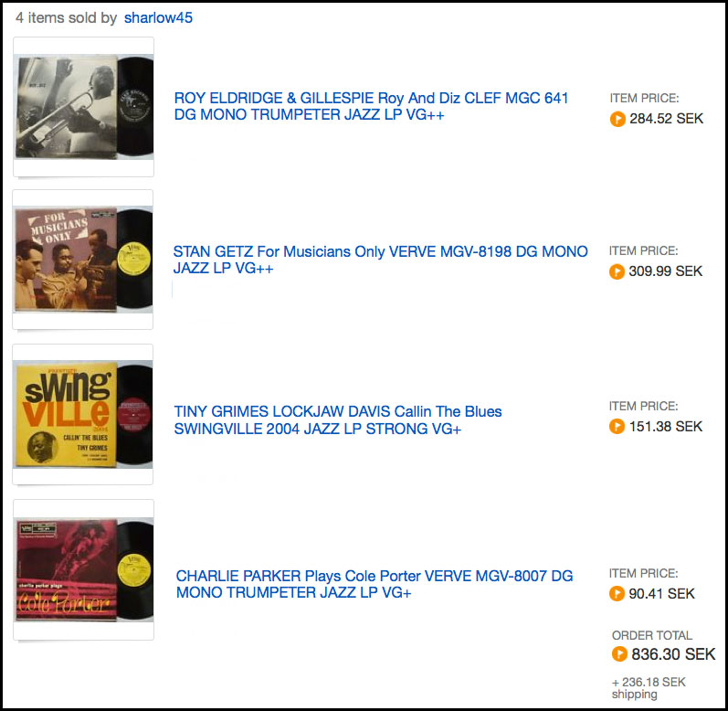Click the orange icon beside 284.52 SEK

pyautogui.click(x=617, y=119)
